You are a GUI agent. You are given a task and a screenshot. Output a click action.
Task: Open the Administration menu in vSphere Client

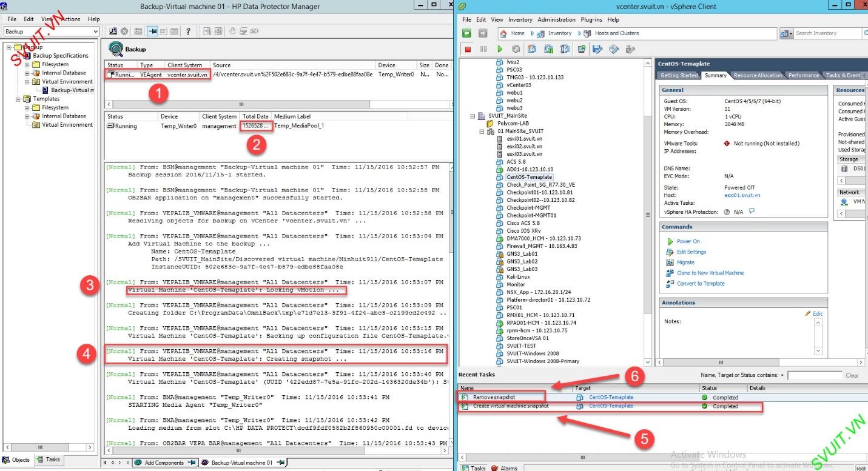pyautogui.click(x=557, y=20)
